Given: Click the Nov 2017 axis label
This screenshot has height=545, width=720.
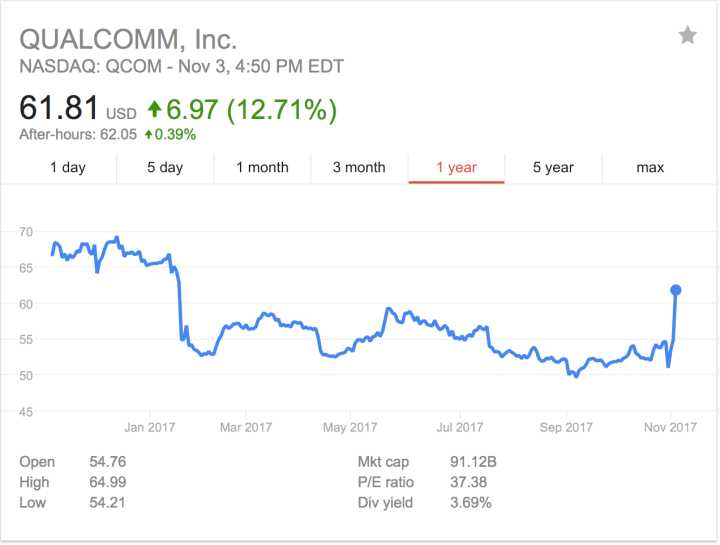Looking at the screenshot, I should pos(670,427).
